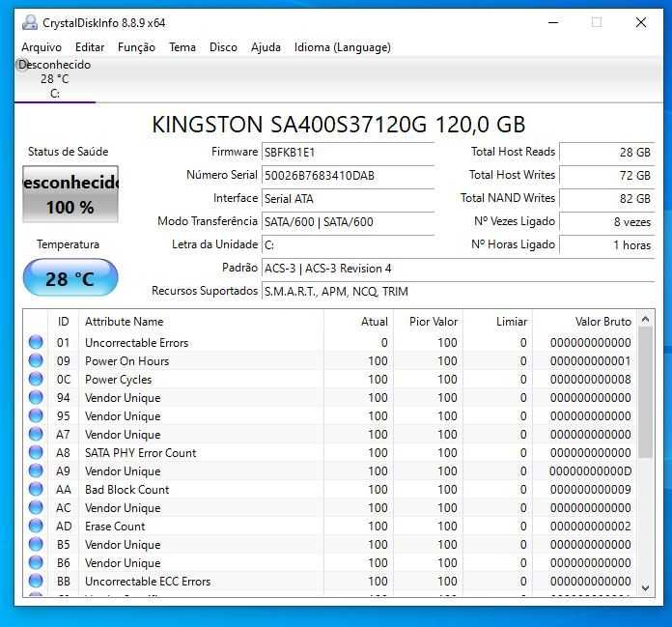The image size is (672, 627).
Task: Open the Tema menu
Action: [182, 47]
